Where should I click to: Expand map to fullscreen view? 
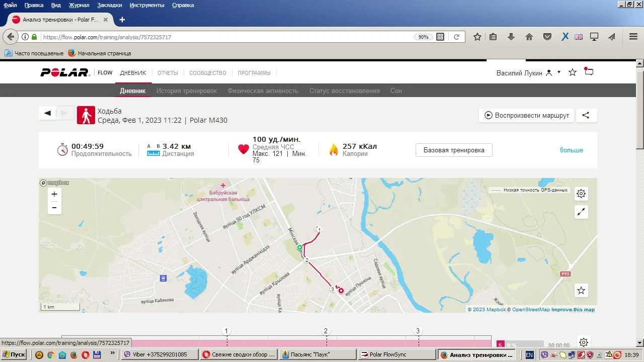[581, 212]
